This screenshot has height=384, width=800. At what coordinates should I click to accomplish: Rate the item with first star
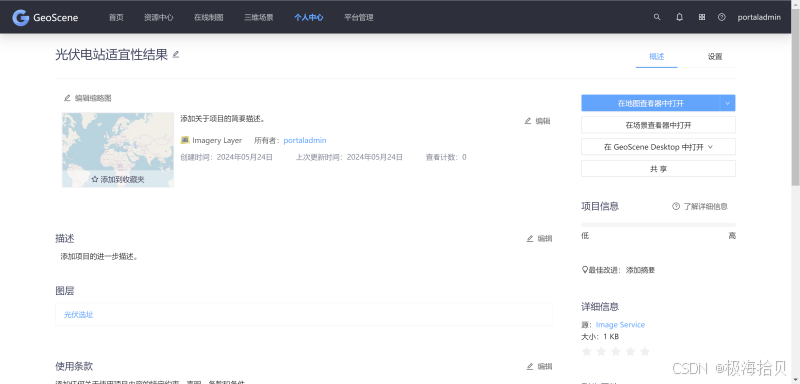587,351
